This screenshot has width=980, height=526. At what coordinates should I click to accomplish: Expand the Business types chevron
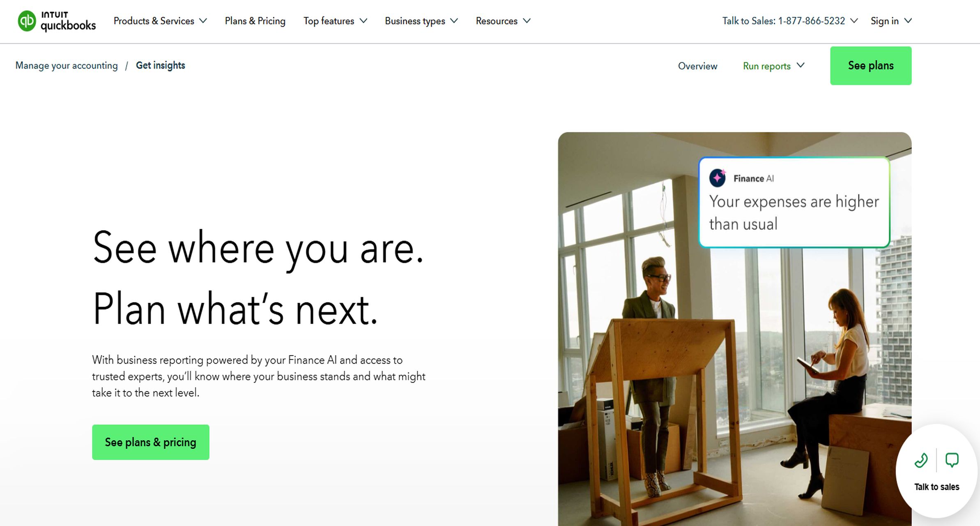[454, 21]
